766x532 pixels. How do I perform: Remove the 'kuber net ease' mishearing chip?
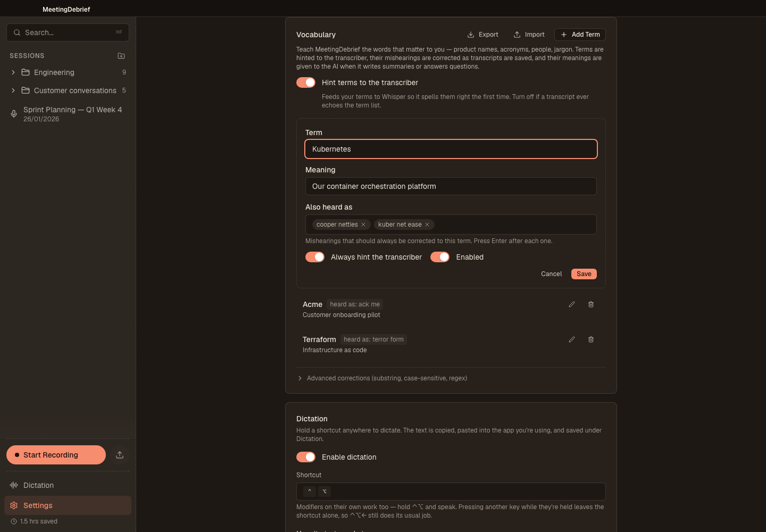tap(427, 225)
